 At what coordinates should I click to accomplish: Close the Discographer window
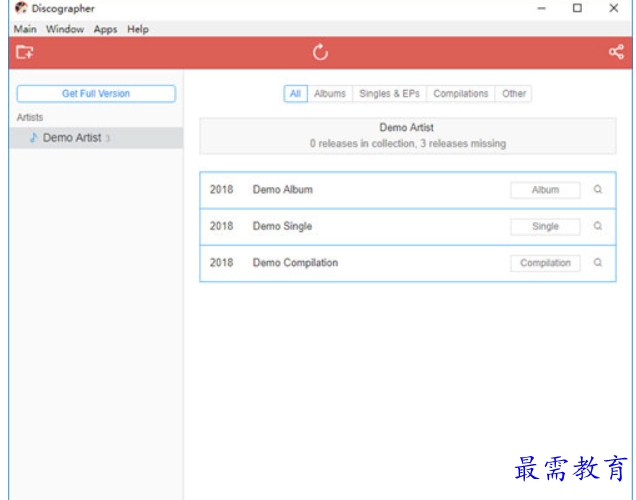point(613,8)
